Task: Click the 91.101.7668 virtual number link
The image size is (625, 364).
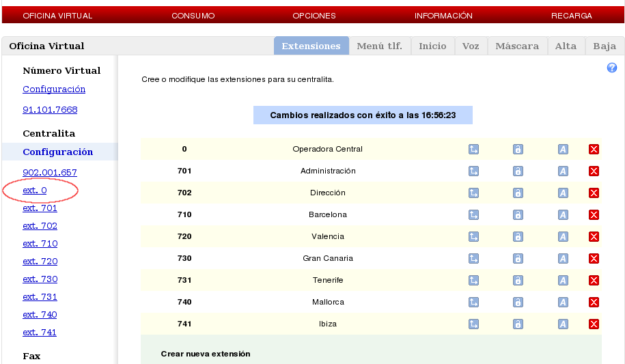Action: click(50, 110)
